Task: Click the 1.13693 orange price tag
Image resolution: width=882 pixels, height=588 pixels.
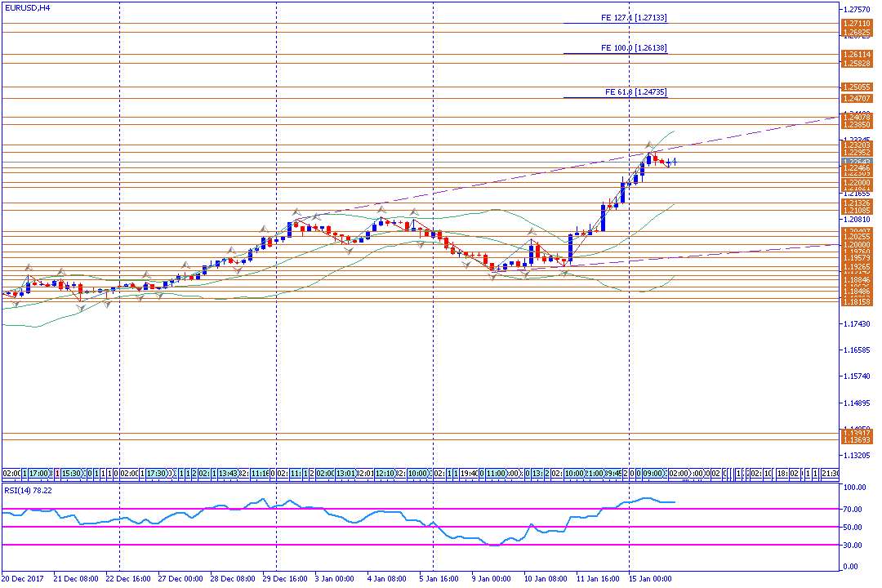Action: 857,440
